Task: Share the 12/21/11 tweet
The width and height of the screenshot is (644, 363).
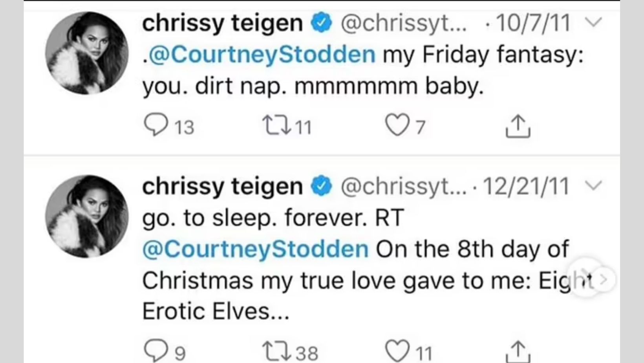Action: (x=518, y=352)
